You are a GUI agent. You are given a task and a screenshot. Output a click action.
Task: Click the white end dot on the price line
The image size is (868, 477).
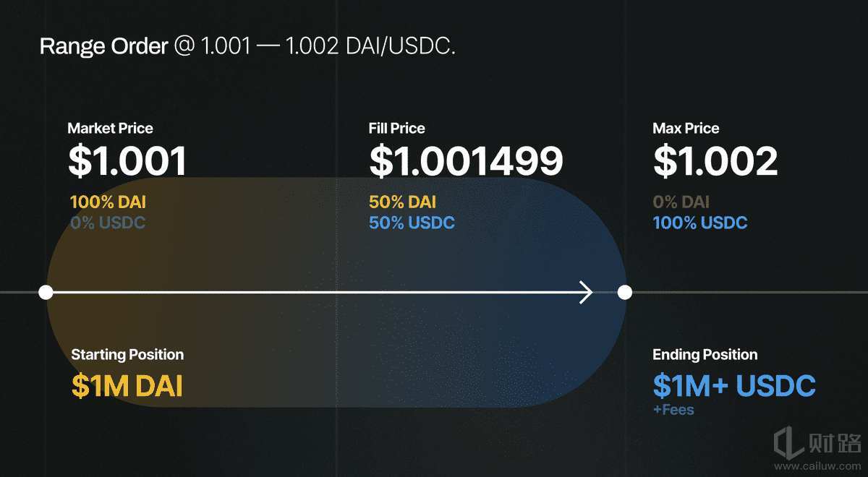pos(625,293)
